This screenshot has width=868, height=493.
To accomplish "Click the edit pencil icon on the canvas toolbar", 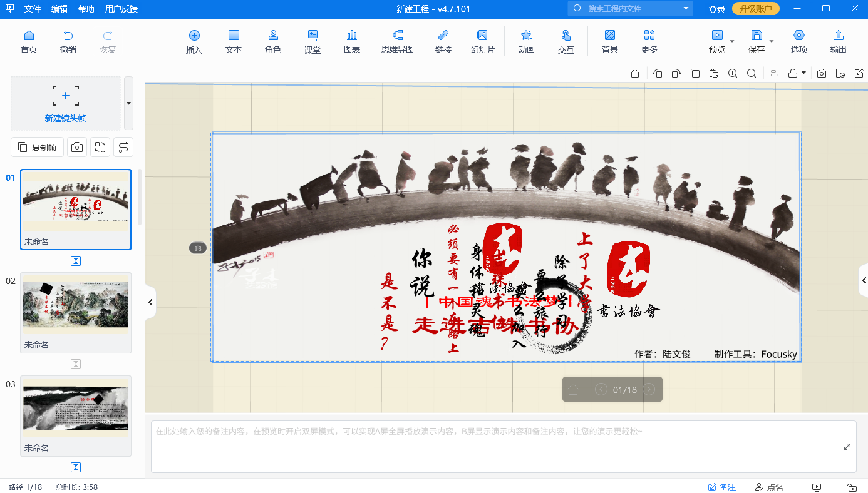I will [x=859, y=73].
